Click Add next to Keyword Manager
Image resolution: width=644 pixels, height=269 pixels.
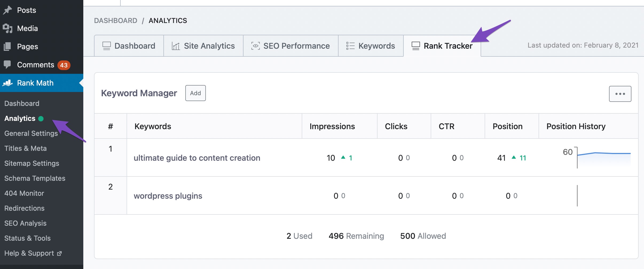click(195, 93)
